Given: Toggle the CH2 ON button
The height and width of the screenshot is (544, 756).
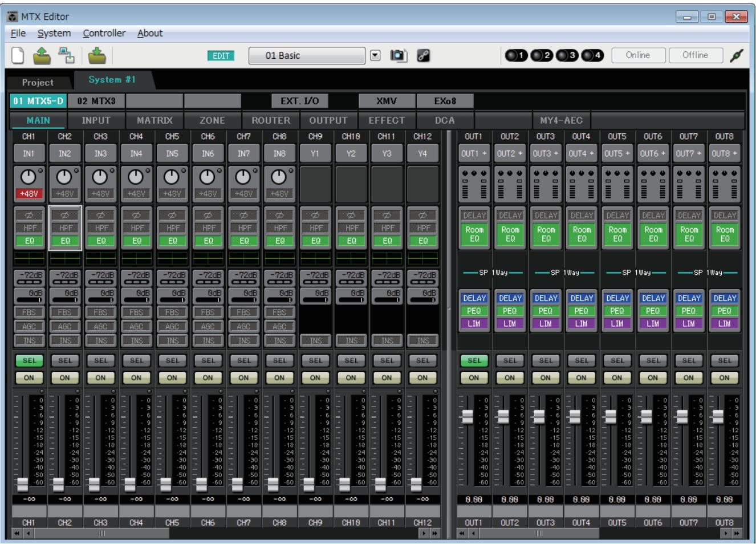Looking at the screenshot, I should [x=65, y=377].
